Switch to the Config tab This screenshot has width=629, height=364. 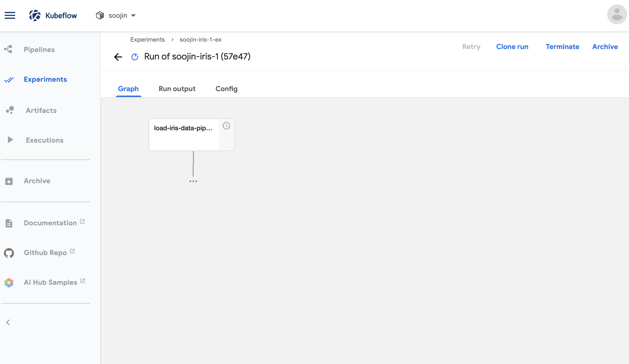click(226, 89)
